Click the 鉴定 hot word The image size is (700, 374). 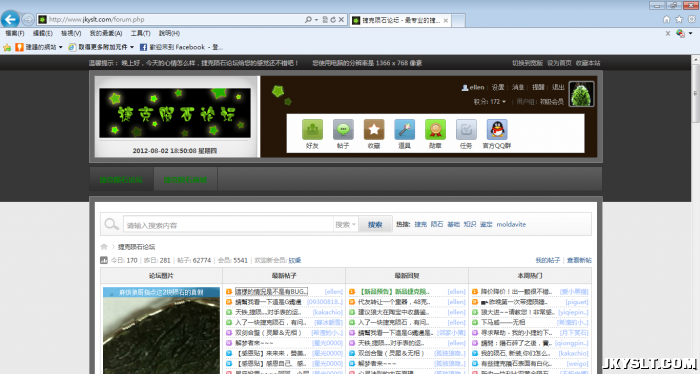(486, 224)
